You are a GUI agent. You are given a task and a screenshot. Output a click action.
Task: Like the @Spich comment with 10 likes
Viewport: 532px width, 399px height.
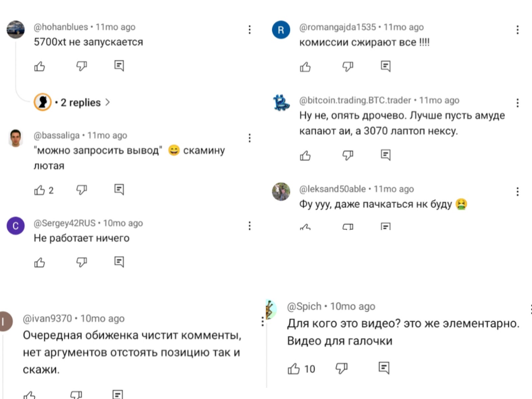[294, 368]
